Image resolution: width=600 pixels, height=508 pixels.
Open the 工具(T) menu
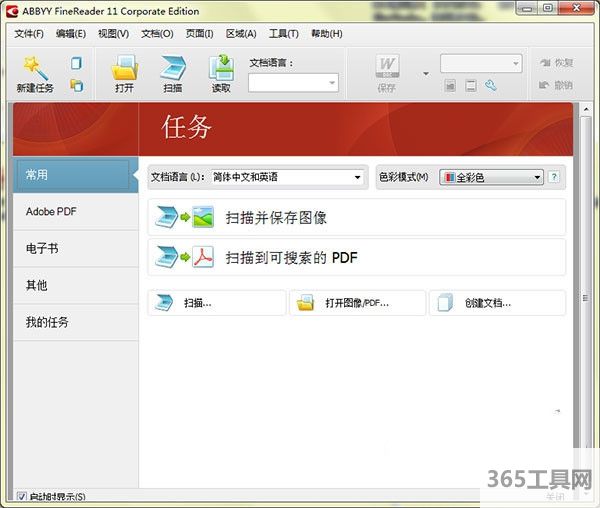[284, 34]
